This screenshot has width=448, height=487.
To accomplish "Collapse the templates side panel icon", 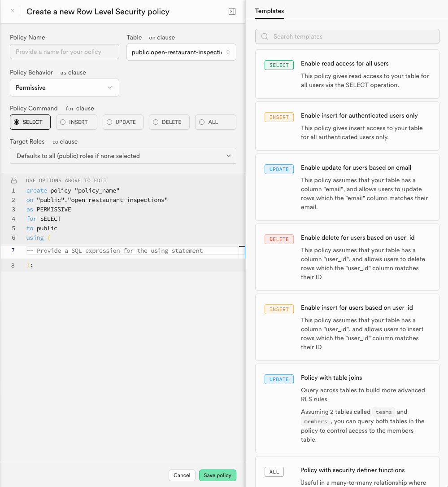I will 232,12.
